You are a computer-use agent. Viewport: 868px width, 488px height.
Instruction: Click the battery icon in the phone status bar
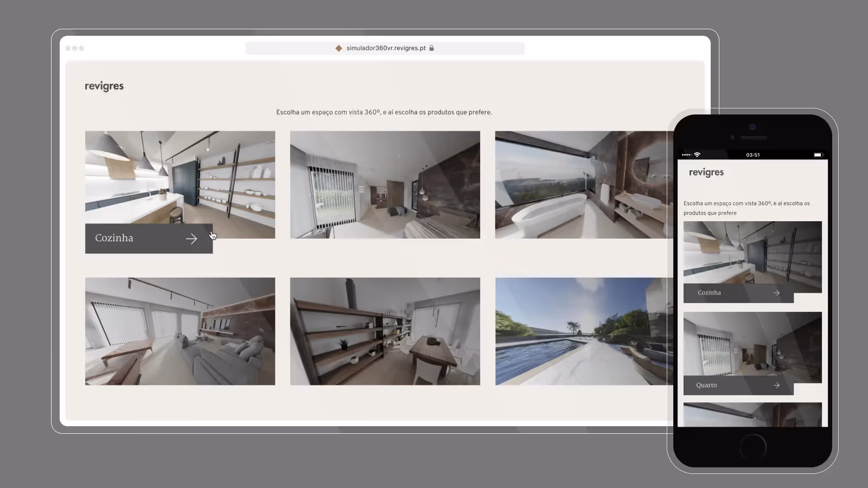pyautogui.click(x=818, y=155)
